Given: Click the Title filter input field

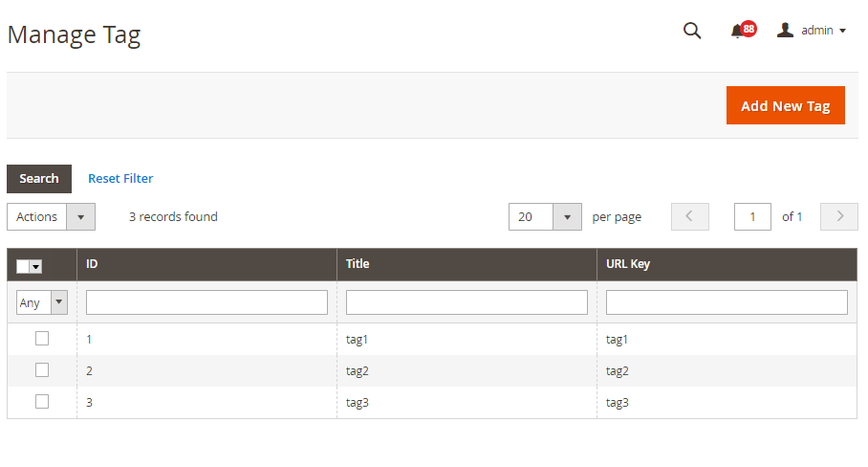Looking at the screenshot, I should point(467,302).
